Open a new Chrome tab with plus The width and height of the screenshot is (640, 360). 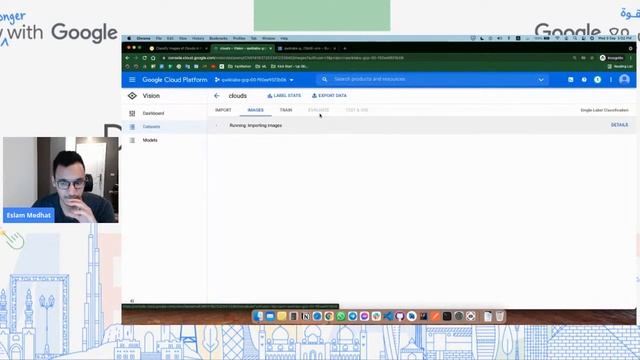click(345, 48)
